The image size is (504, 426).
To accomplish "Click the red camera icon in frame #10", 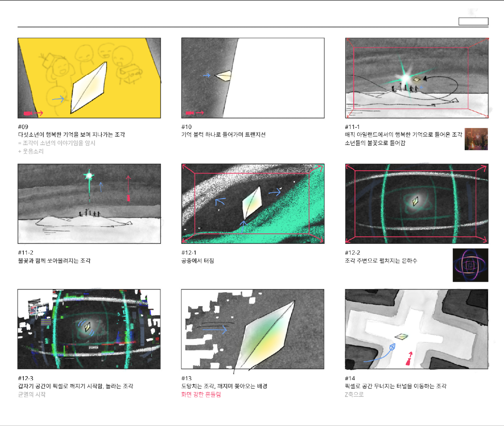I will tap(190, 113).
